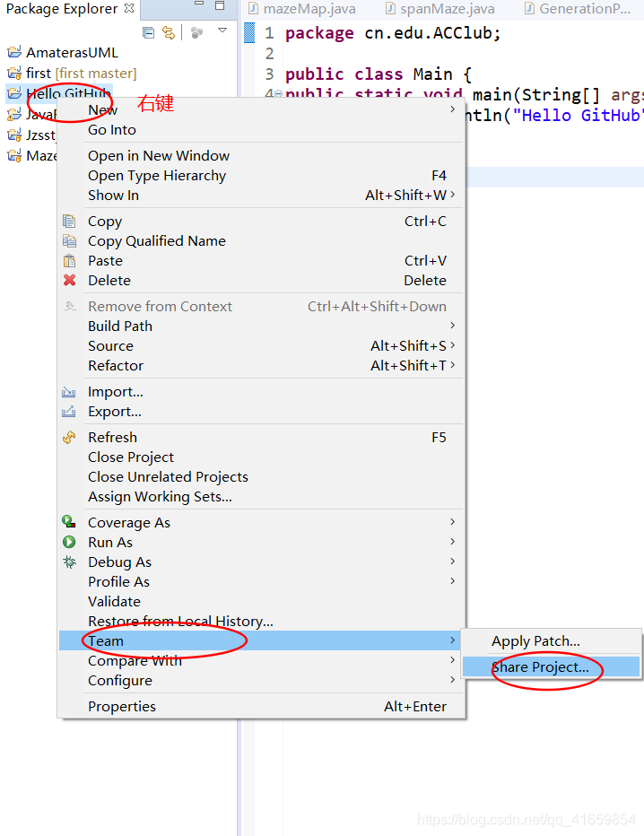The width and height of the screenshot is (644, 836).
Task: Minimize the Package Explorer view
Action: [199, 4]
